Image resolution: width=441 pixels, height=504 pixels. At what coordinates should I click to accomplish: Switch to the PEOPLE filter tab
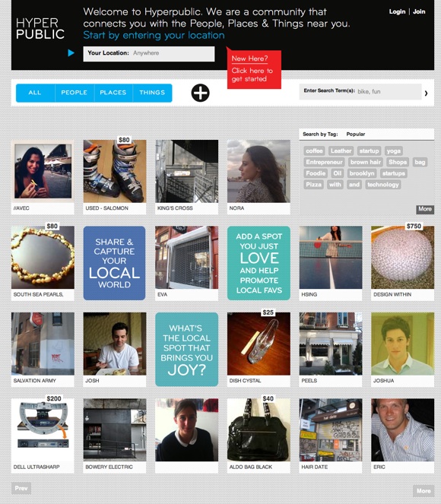[75, 93]
